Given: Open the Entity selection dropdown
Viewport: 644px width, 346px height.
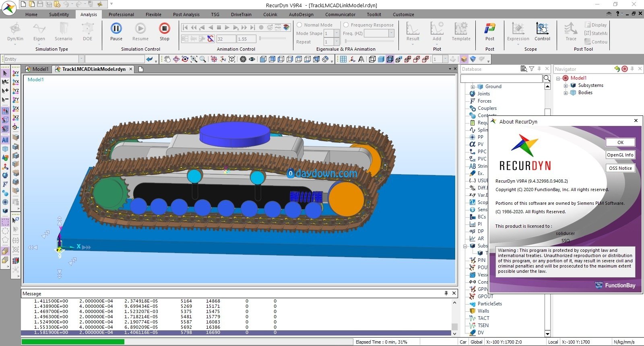Looking at the screenshot, I should pyautogui.click(x=81, y=59).
